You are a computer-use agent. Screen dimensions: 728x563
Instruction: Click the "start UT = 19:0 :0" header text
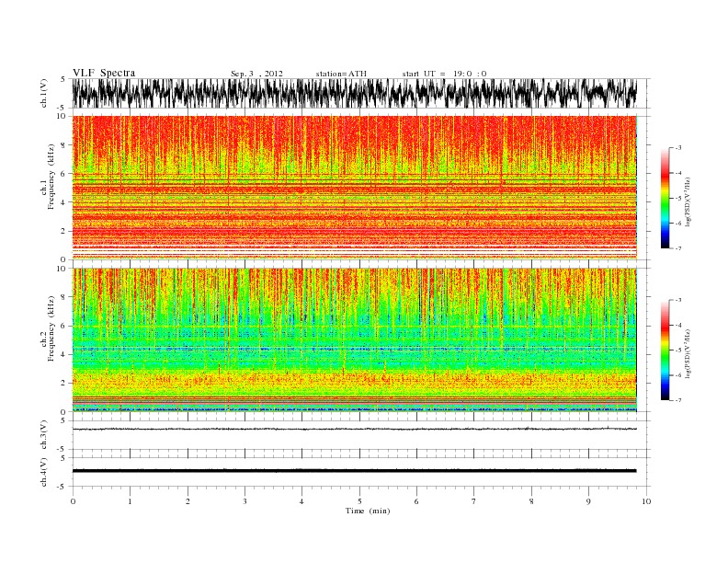pyautogui.click(x=444, y=74)
